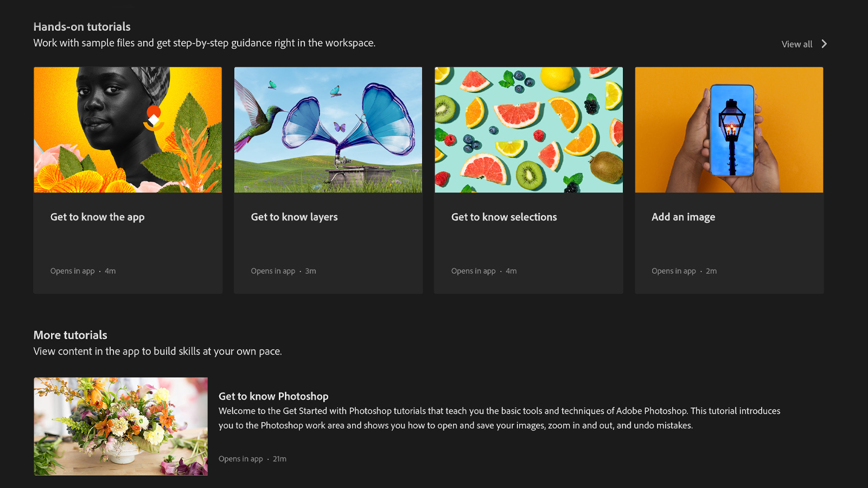Viewport: 868px width, 488px height.
Task: Select the Get to know the app title
Action: click(98, 217)
